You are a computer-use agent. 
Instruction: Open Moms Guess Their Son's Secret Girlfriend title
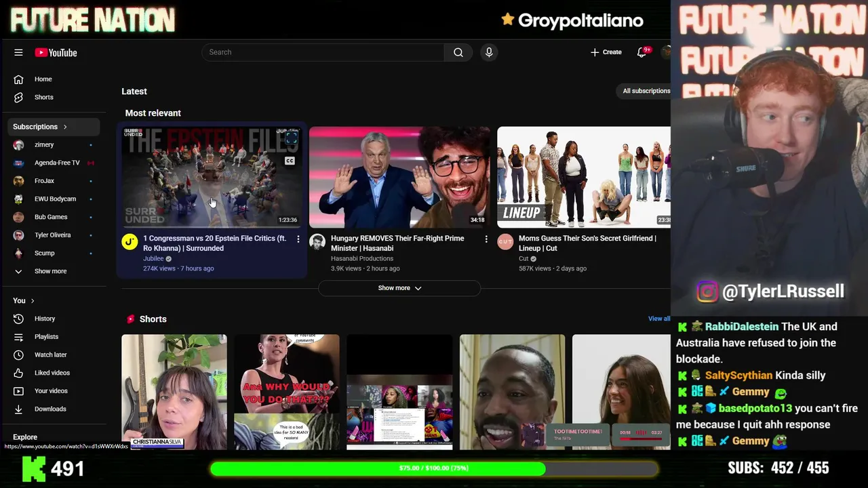tap(587, 243)
